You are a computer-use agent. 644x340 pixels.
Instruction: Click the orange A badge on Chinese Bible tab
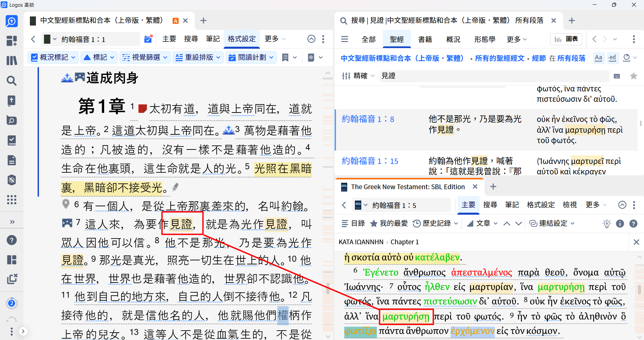click(x=175, y=21)
